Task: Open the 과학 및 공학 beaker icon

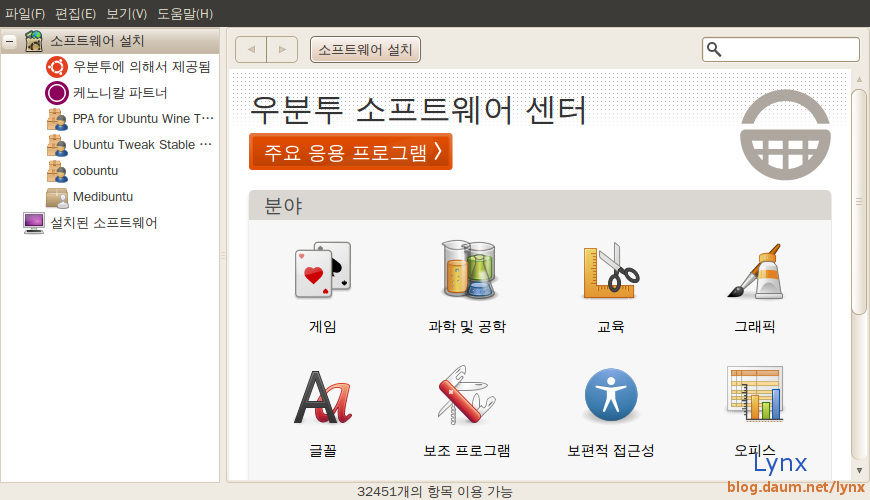Action: coord(468,270)
